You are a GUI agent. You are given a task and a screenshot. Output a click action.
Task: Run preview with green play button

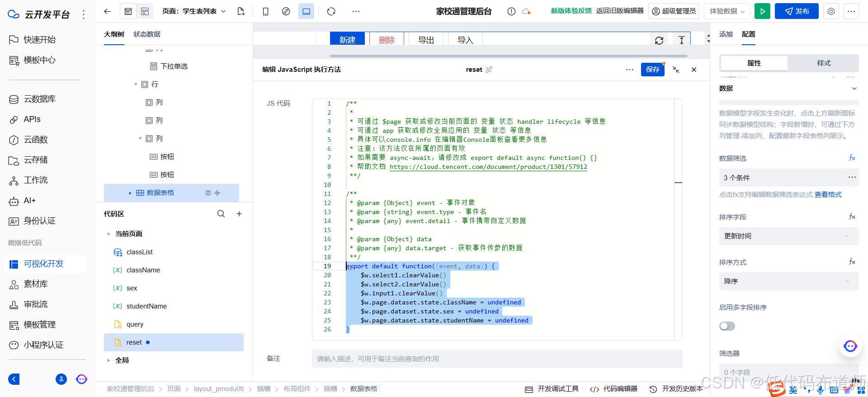(763, 11)
